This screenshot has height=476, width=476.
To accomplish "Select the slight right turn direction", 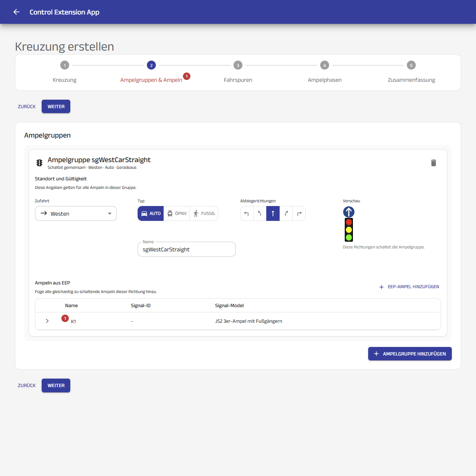I will click(x=286, y=213).
